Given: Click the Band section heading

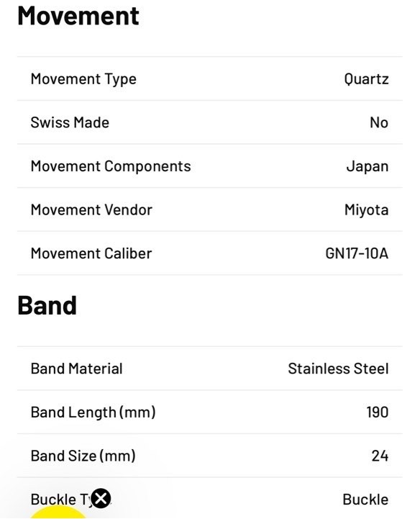Looking at the screenshot, I should [x=47, y=305].
